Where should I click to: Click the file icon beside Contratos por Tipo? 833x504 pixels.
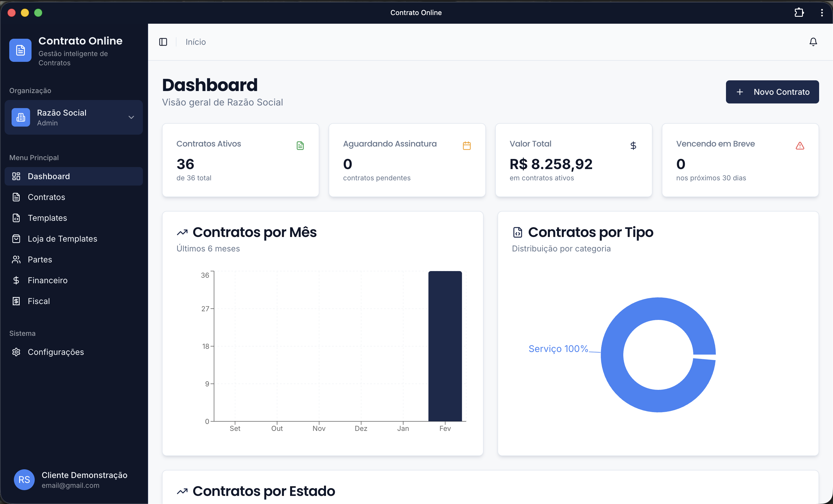tap(517, 232)
